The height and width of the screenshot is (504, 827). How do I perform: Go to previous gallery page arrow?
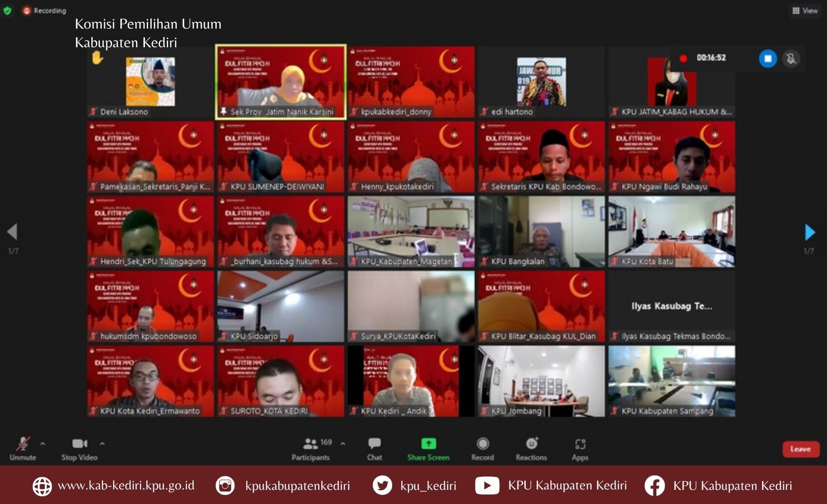coord(12,232)
